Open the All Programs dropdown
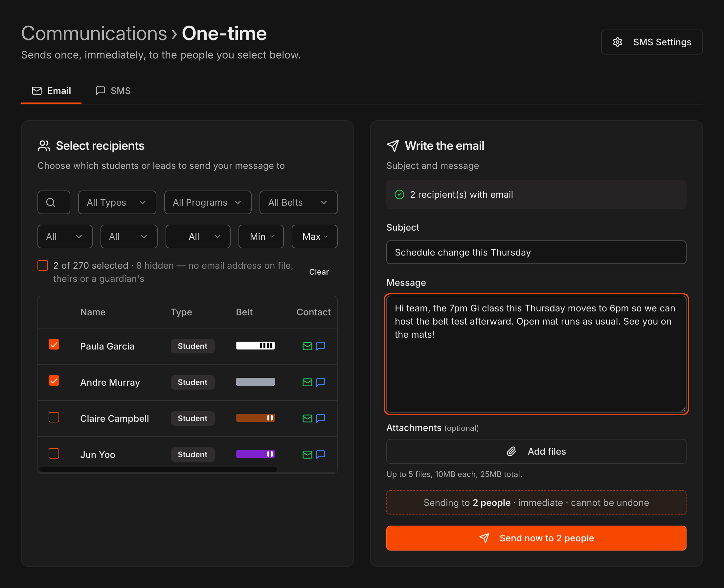Screen dimensions: 724x588 click(208, 202)
